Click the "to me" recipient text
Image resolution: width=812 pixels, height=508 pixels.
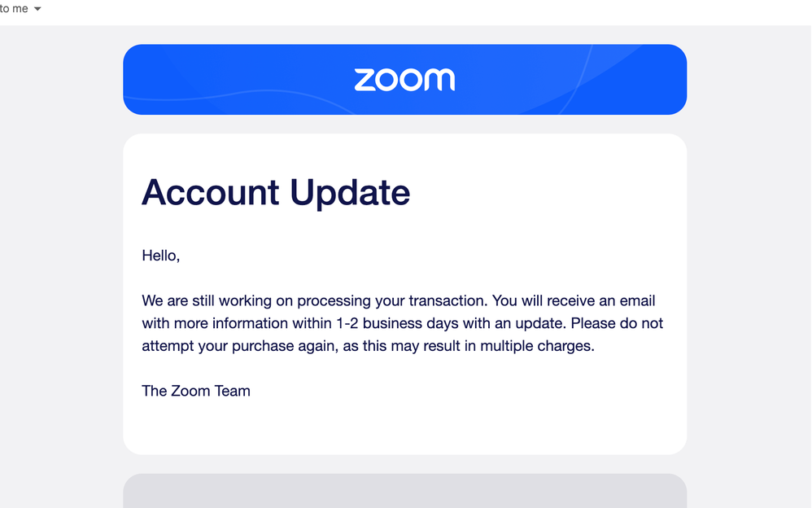coord(14,9)
